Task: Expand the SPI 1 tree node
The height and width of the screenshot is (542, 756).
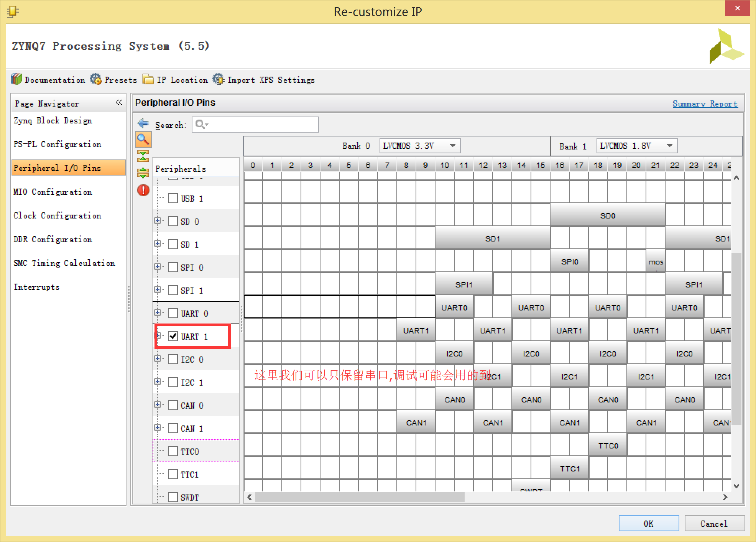Action: tap(157, 289)
